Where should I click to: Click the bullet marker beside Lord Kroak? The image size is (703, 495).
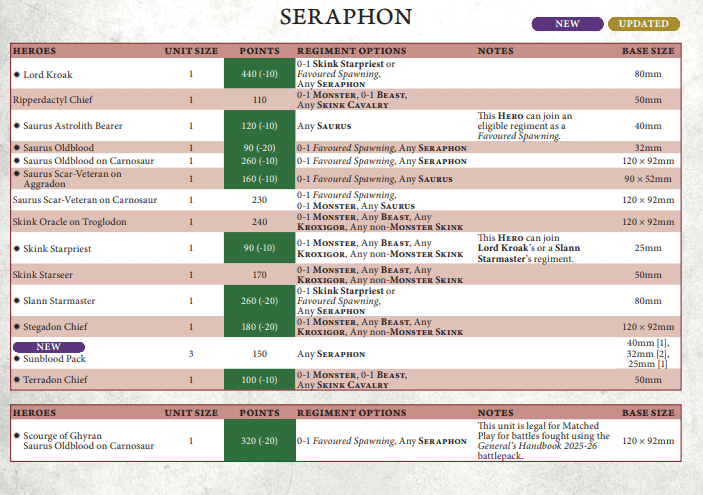coord(17,74)
